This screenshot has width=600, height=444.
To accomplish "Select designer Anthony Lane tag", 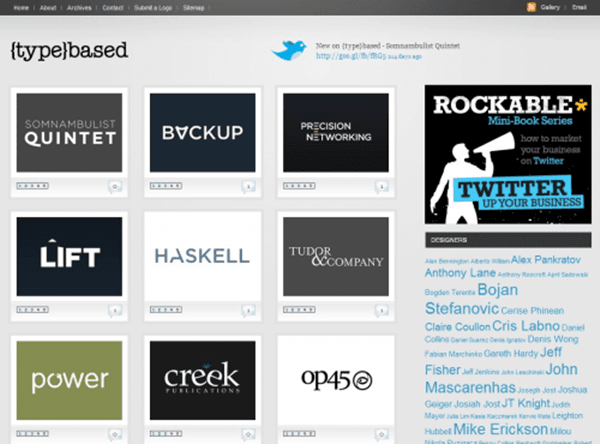I will (x=460, y=273).
